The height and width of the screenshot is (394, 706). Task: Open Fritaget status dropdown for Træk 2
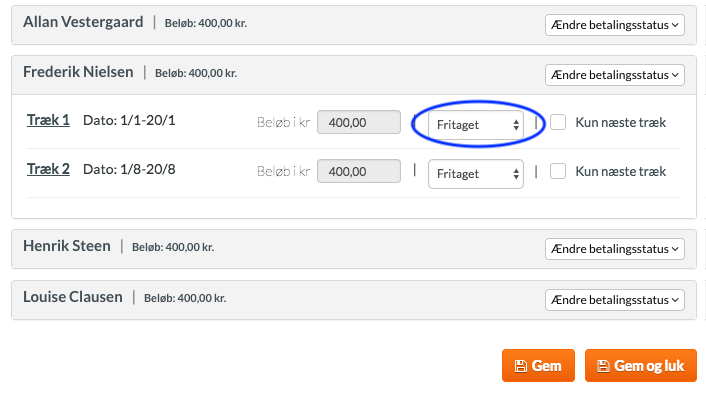coord(476,174)
